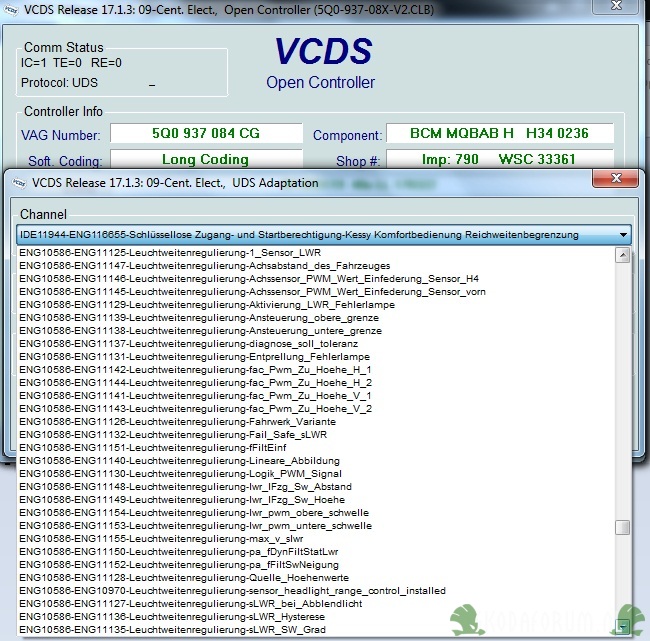Click VCDS icon in UDS Adaptation title bar

tap(19, 183)
